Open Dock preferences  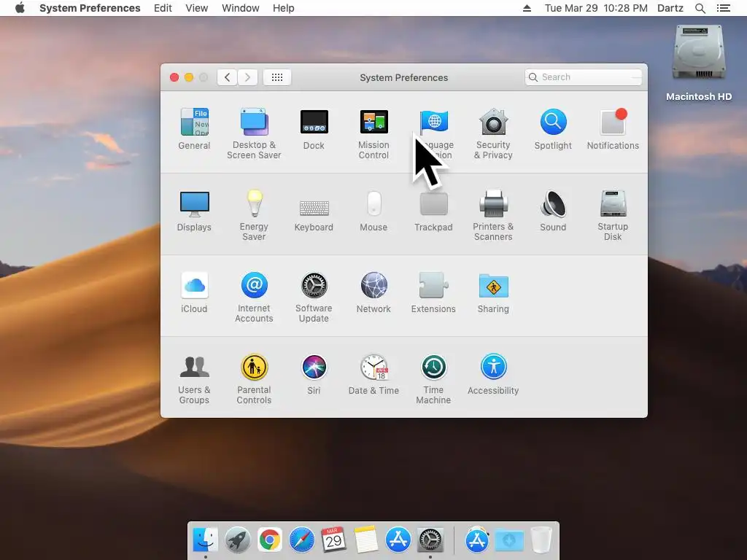click(x=314, y=129)
